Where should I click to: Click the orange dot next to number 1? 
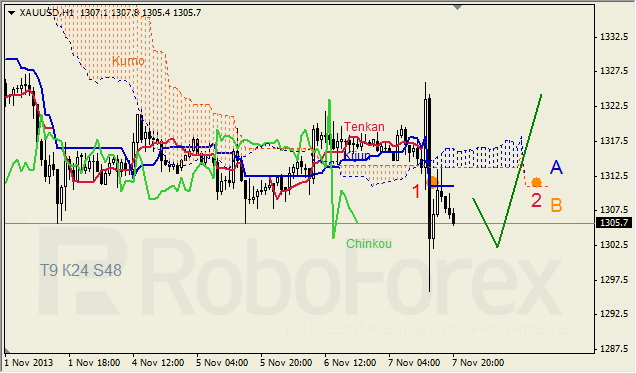click(433, 182)
